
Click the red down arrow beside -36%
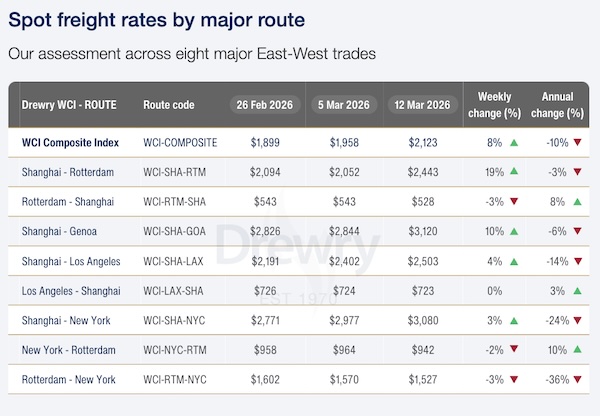[x=577, y=380]
